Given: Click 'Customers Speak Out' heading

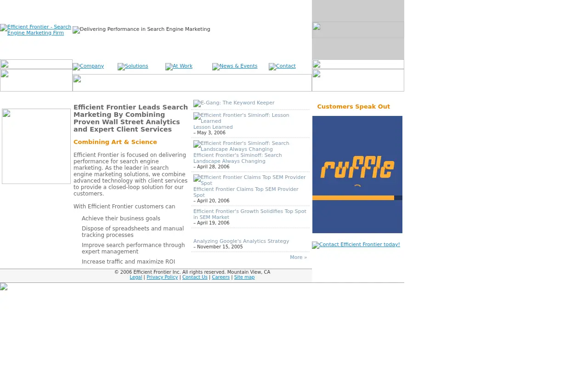Looking at the screenshot, I should [x=354, y=107].
